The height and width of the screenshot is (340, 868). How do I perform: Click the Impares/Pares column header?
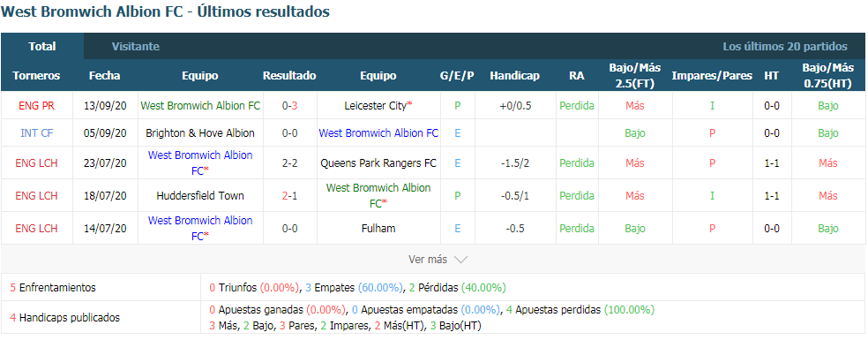(712, 76)
